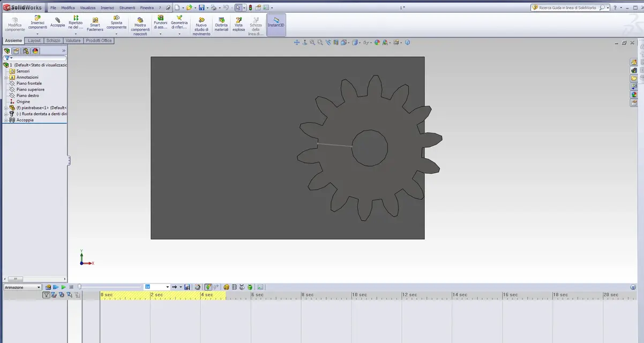Switch to Prodotti Office tab
This screenshot has height=343, width=644.
coord(99,41)
